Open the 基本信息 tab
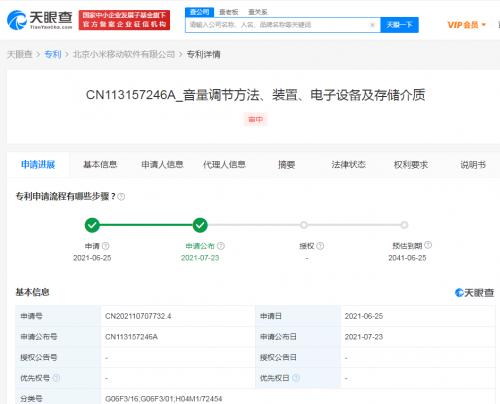 pyautogui.click(x=100, y=164)
